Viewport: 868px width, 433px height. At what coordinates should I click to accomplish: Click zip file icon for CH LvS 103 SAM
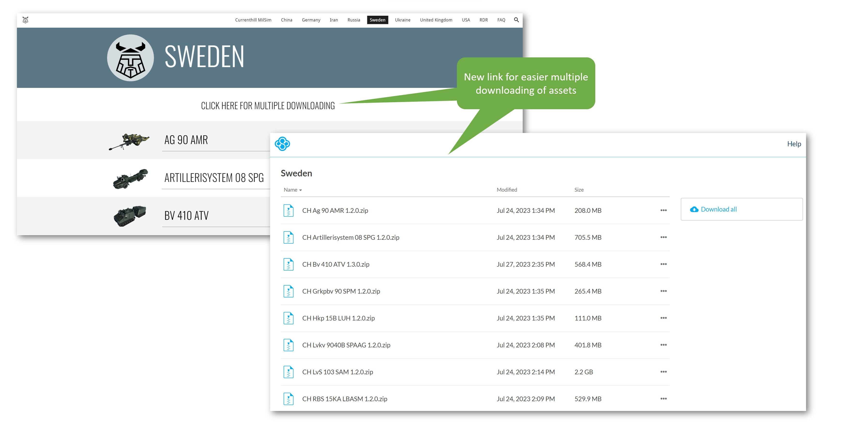(288, 372)
